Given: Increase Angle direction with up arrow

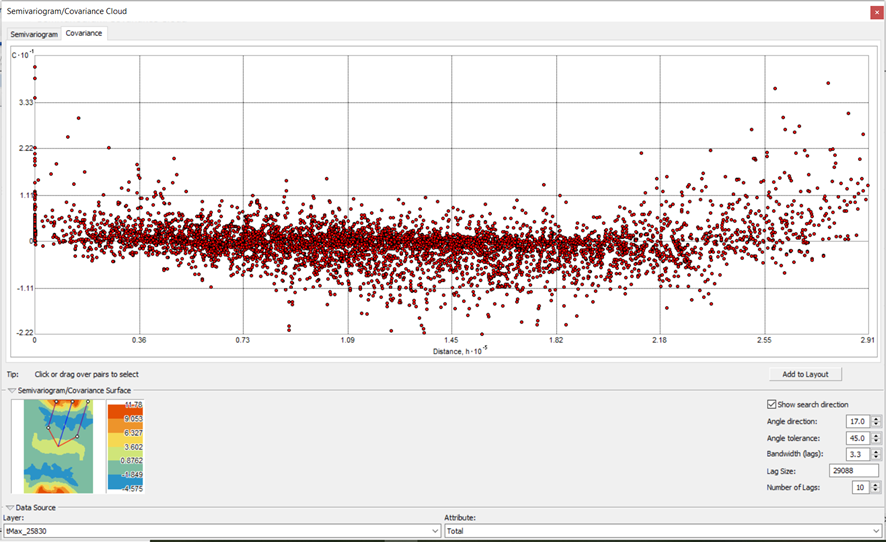Looking at the screenshot, I should tap(876, 418).
